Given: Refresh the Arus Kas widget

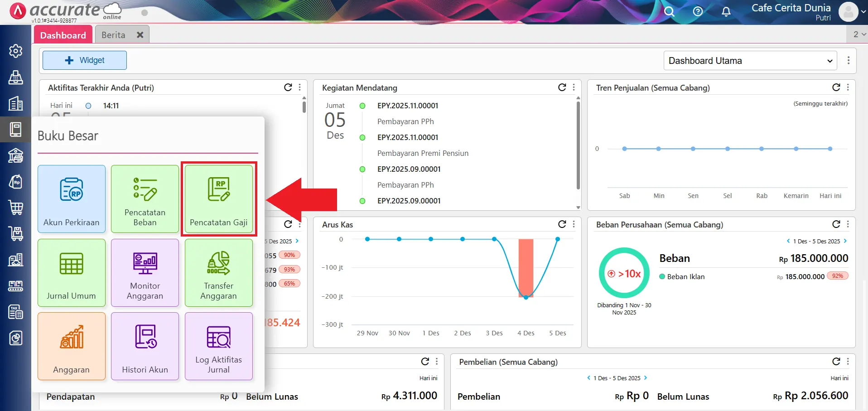Looking at the screenshot, I should (562, 224).
